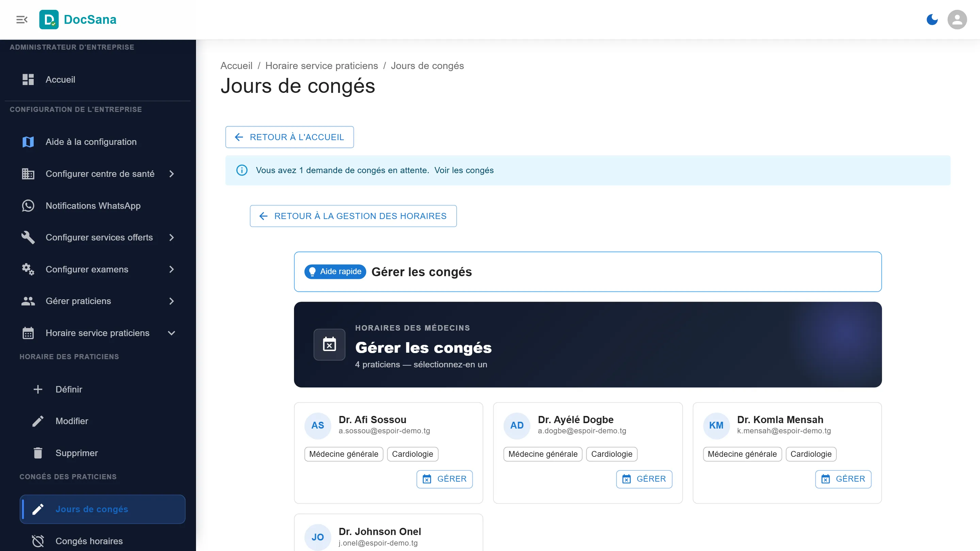Image resolution: width=980 pixels, height=551 pixels.
Task: Click the AS avatar of Dr. Afi Sossou
Action: (318, 425)
